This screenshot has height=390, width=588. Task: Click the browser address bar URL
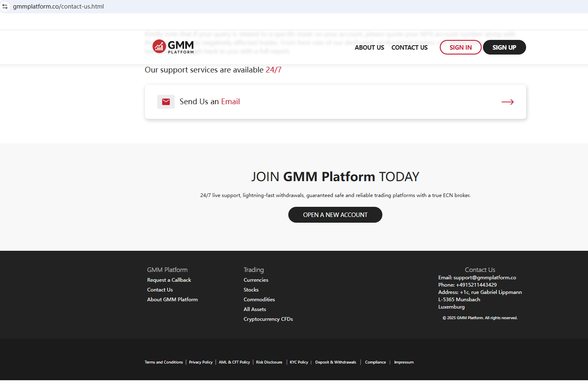(58, 7)
